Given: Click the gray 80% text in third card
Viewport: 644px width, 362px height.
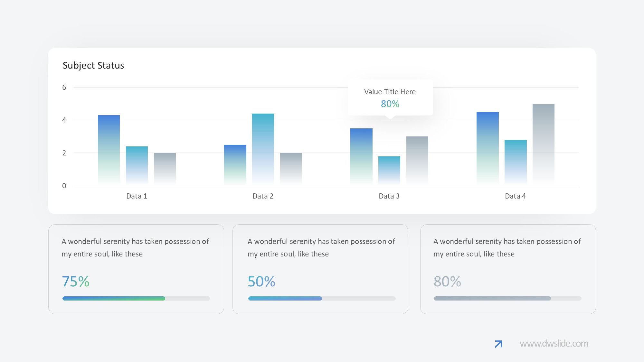Looking at the screenshot, I should click(x=447, y=282).
